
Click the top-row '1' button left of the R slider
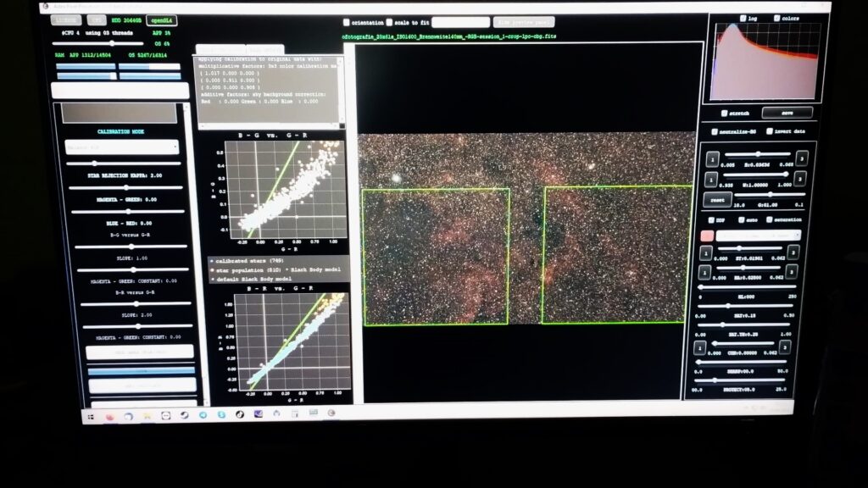pyautogui.click(x=711, y=159)
